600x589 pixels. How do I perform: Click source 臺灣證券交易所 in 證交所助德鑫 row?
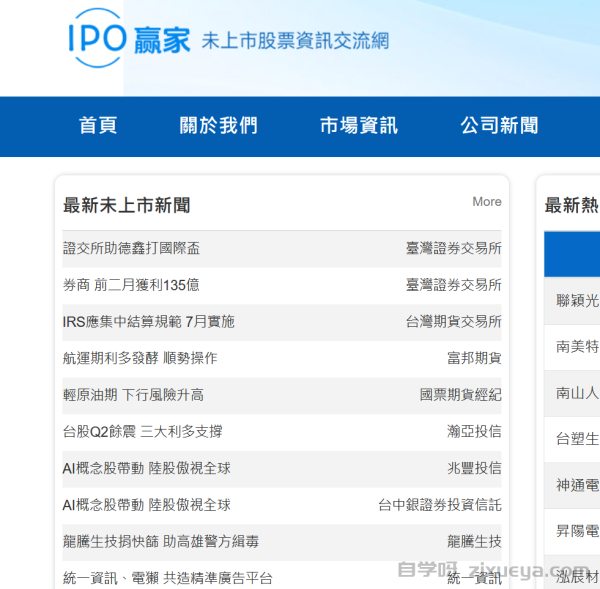pyautogui.click(x=453, y=248)
